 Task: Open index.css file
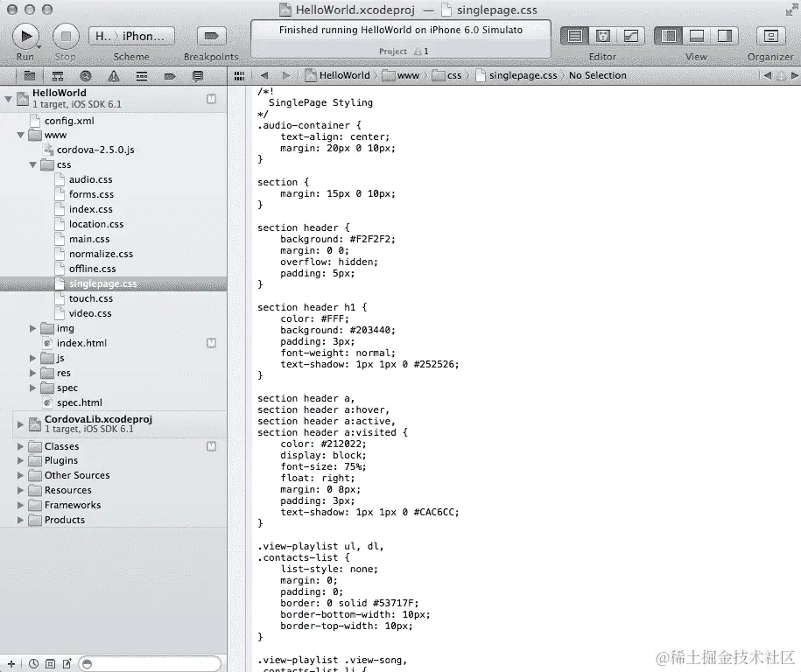pos(90,209)
